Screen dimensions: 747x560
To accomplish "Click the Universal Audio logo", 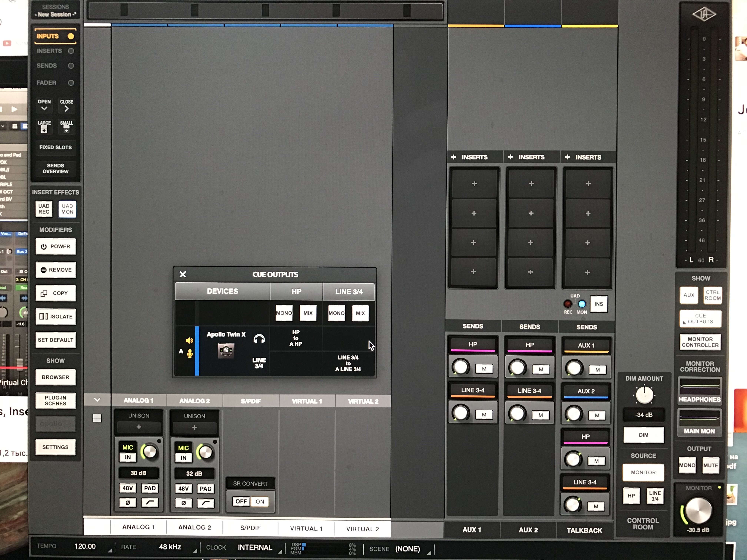I will pyautogui.click(x=704, y=14).
